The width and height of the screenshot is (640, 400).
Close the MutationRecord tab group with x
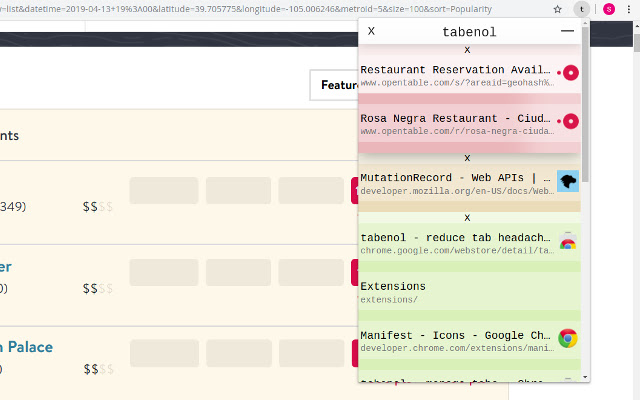click(467, 158)
